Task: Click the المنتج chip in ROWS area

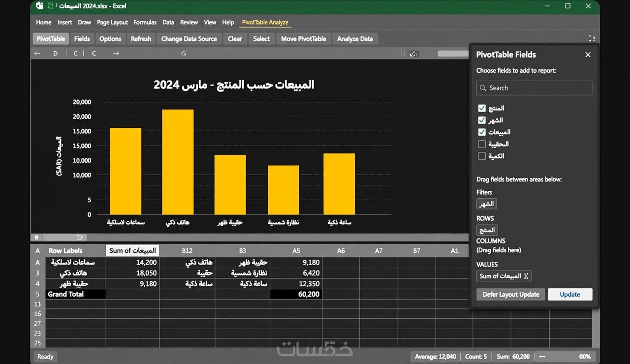Action: (x=487, y=230)
